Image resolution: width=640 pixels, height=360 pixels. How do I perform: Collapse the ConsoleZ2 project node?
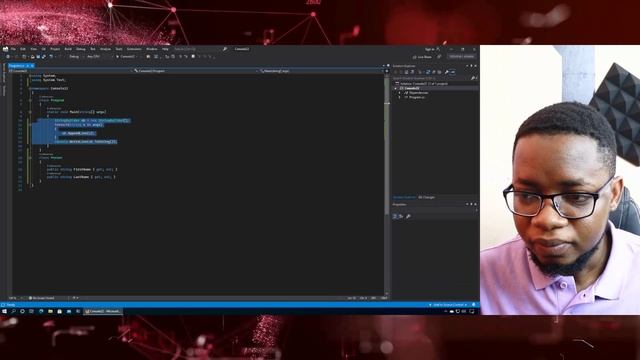point(396,88)
